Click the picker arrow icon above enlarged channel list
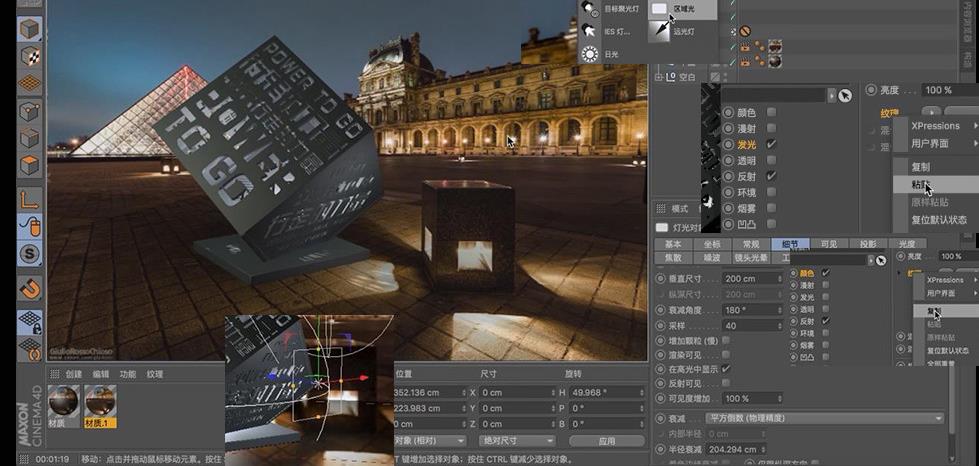This screenshot has width=979, height=466. coord(844,96)
